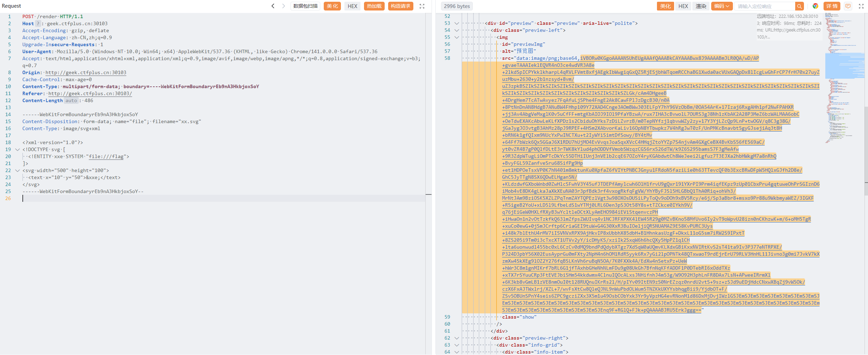Collapse the svg element fold at line 22
The image size is (868, 355).
point(17,171)
